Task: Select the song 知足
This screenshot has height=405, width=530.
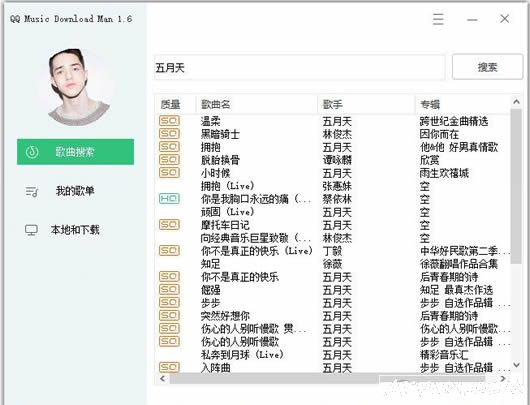Action: pyautogui.click(x=211, y=264)
